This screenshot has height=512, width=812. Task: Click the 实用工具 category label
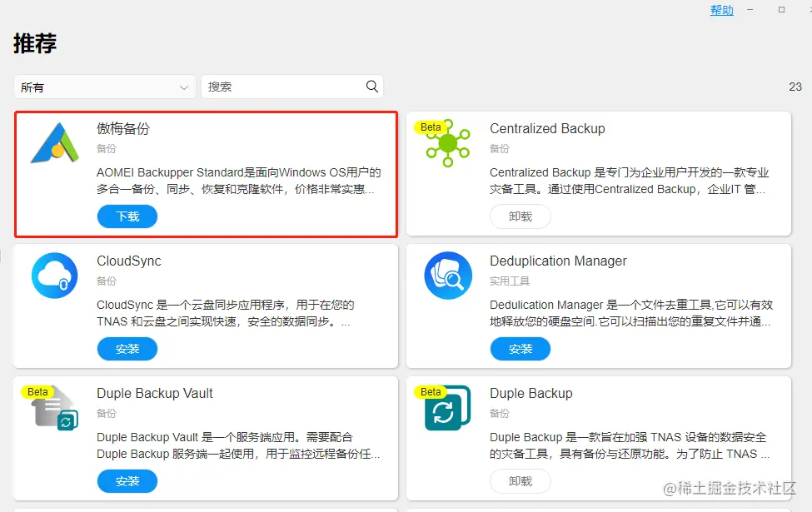pyautogui.click(x=510, y=281)
